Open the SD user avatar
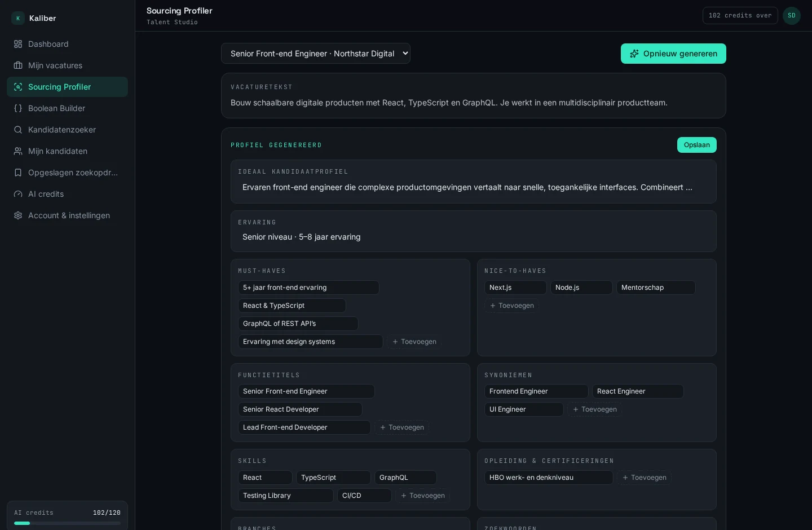 792,16
